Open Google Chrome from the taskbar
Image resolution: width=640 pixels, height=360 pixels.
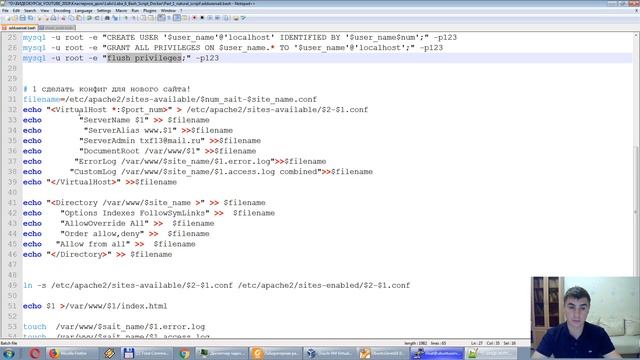(184, 353)
